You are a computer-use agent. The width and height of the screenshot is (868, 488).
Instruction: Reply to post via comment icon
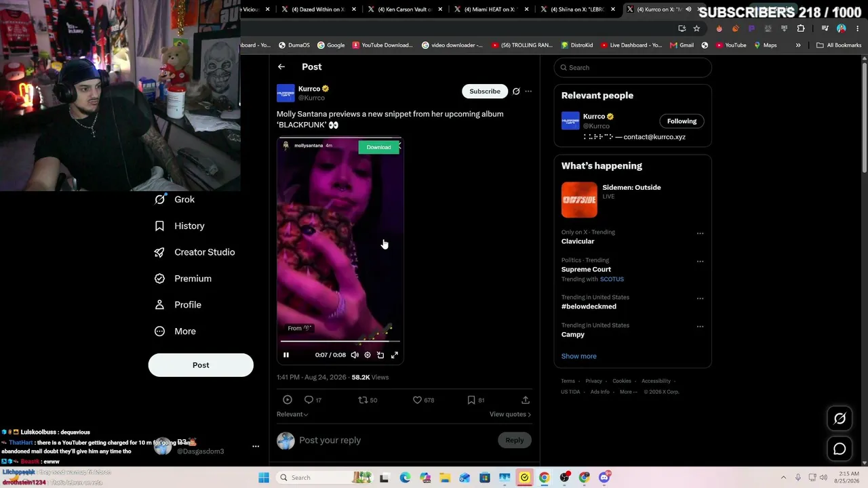pos(313,400)
